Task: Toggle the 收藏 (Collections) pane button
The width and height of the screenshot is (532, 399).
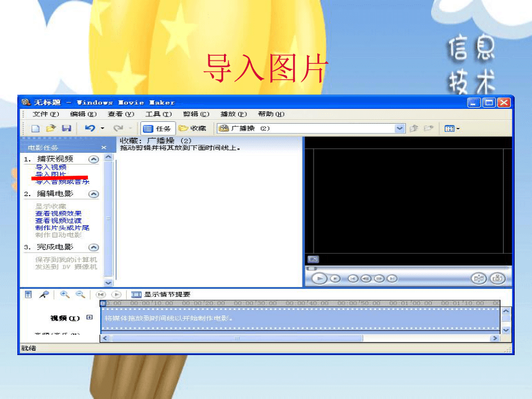Action: point(192,128)
